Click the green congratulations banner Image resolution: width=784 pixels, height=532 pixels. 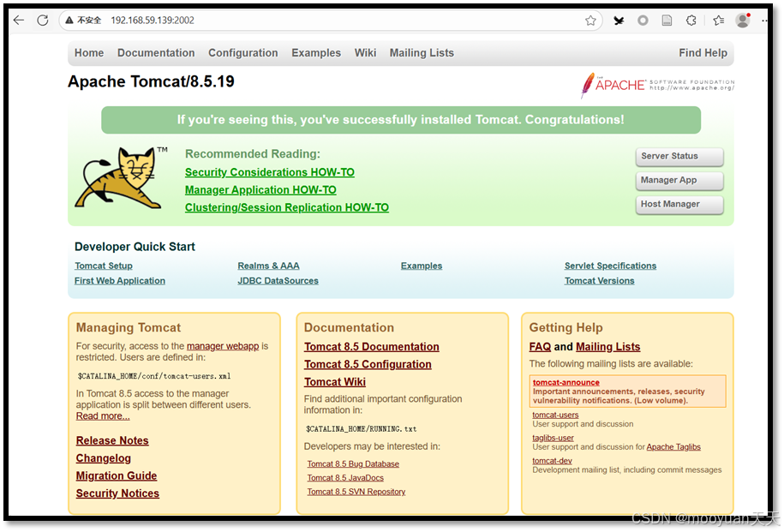[x=400, y=120]
